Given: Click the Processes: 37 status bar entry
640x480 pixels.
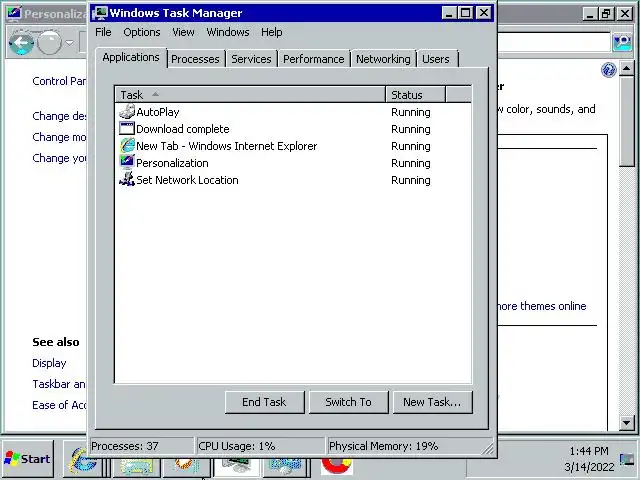Looking at the screenshot, I should pos(142,446).
